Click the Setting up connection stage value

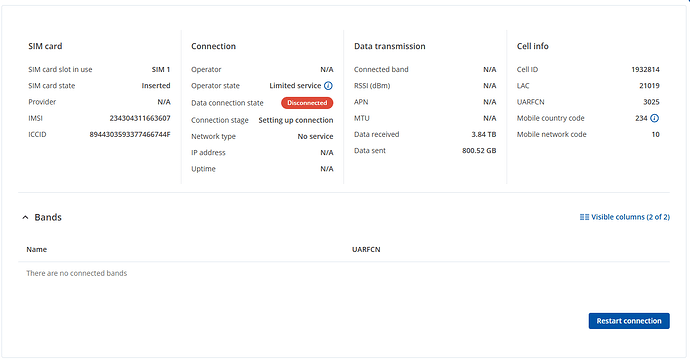click(x=296, y=120)
